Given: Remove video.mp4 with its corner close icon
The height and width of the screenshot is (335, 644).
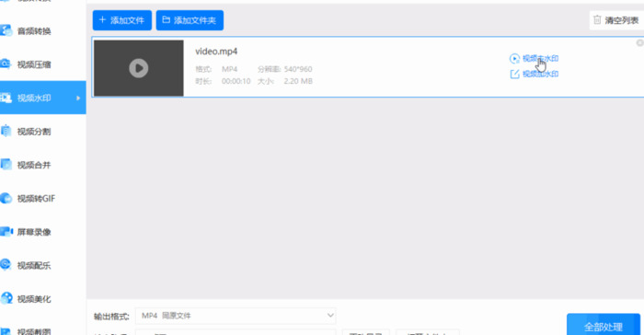Looking at the screenshot, I should click(x=640, y=42).
